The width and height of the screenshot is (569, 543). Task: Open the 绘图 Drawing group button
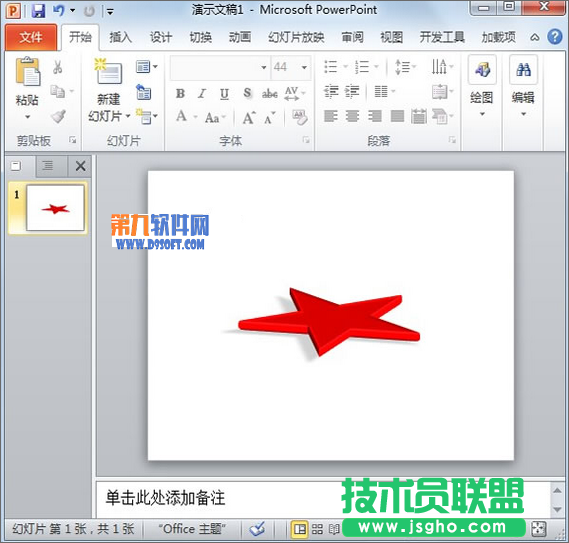click(x=482, y=86)
